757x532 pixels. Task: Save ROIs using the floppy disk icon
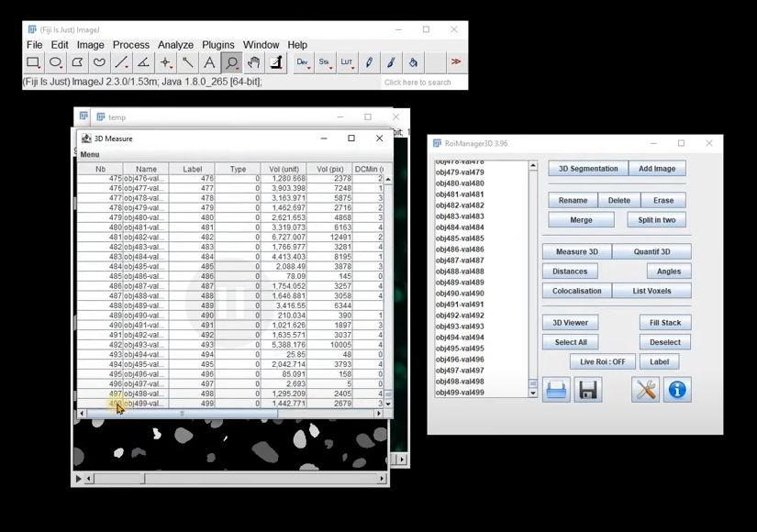588,389
